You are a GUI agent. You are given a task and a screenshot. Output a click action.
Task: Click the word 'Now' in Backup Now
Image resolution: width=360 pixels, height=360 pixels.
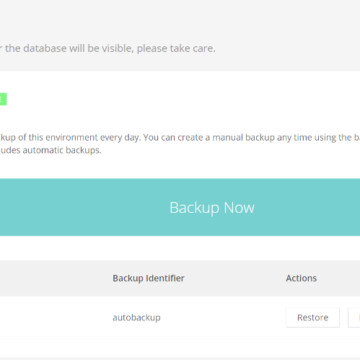point(239,207)
